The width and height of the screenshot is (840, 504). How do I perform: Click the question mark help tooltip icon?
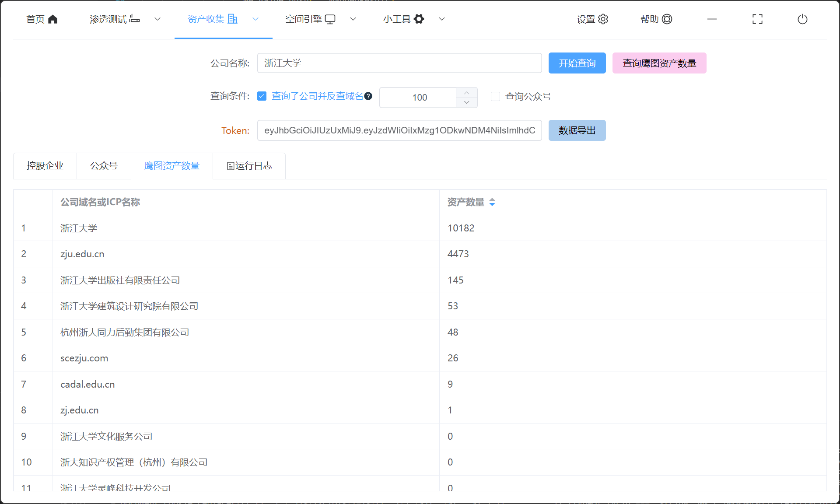pyautogui.click(x=368, y=96)
